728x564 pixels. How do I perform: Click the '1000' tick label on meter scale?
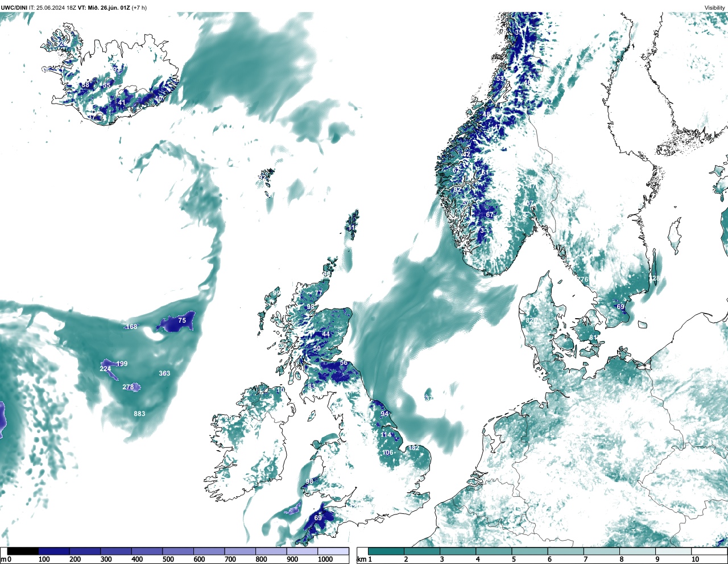click(325, 559)
